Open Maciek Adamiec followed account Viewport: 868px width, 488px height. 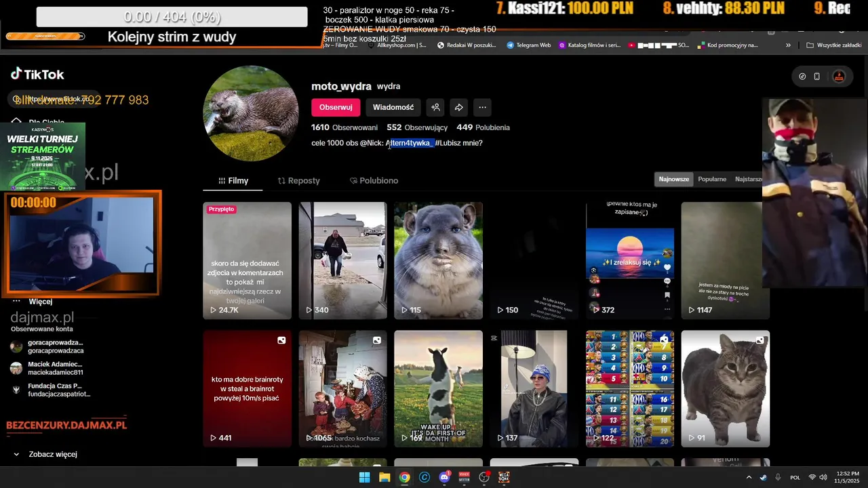(47, 368)
